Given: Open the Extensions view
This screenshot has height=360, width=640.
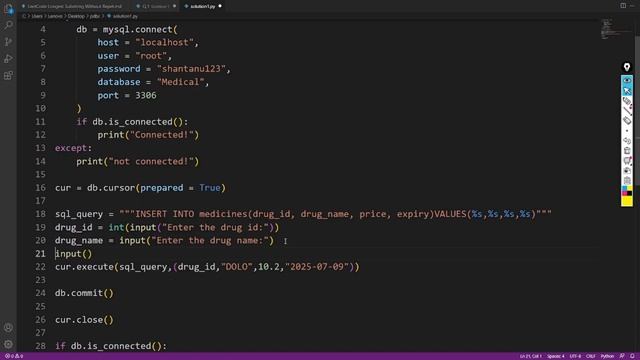Looking at the screenshot, I should (8, 76).
